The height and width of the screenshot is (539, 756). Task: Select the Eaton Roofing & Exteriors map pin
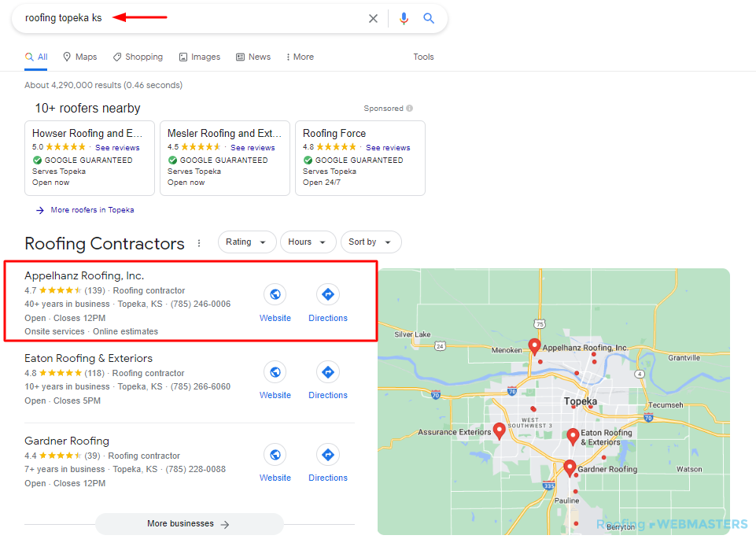coord(573,436)
